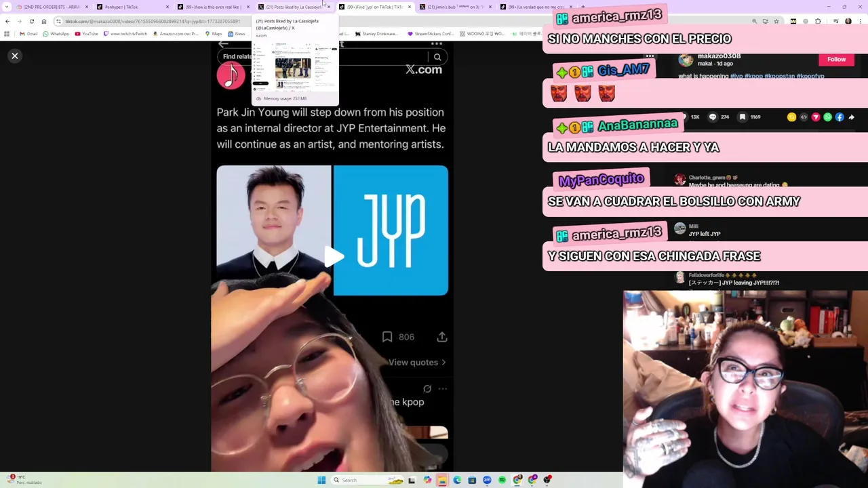
Task: Bookmark this page with the star icon
Action: [778, 21]
